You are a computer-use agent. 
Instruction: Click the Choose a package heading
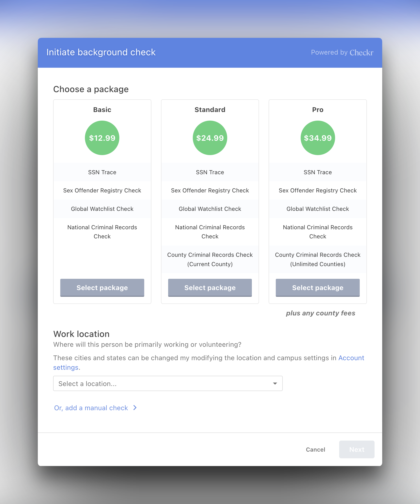[x=91, y=89]
